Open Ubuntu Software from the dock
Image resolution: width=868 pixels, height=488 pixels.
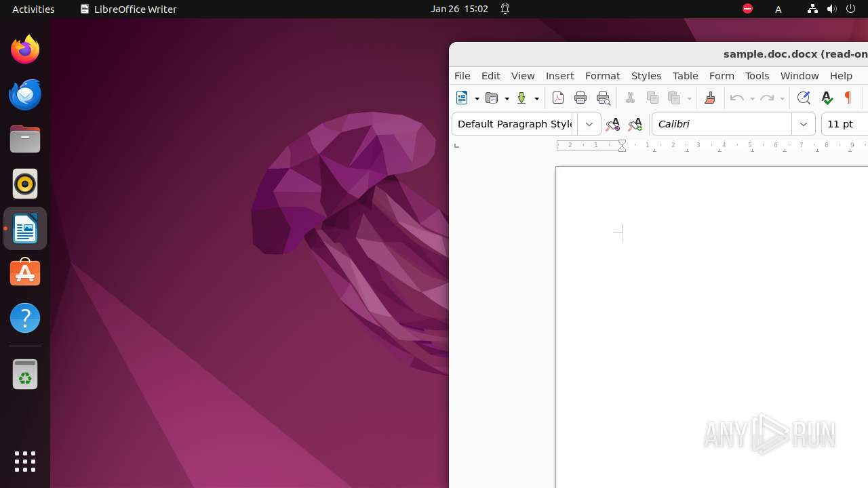pyautogui.click(x=25, y=273)
